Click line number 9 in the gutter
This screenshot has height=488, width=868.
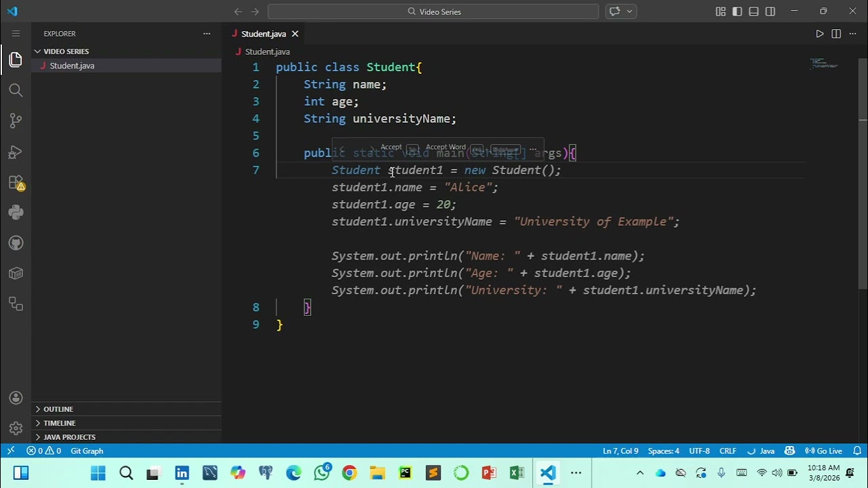pyautogui.click(x=256, y=325)
